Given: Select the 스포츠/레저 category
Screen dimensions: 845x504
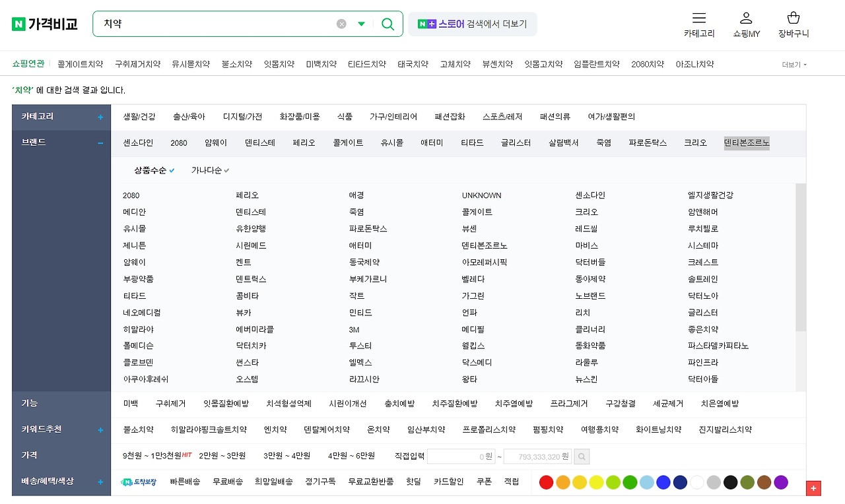Looking at the screenshot, I should (502, 117).
